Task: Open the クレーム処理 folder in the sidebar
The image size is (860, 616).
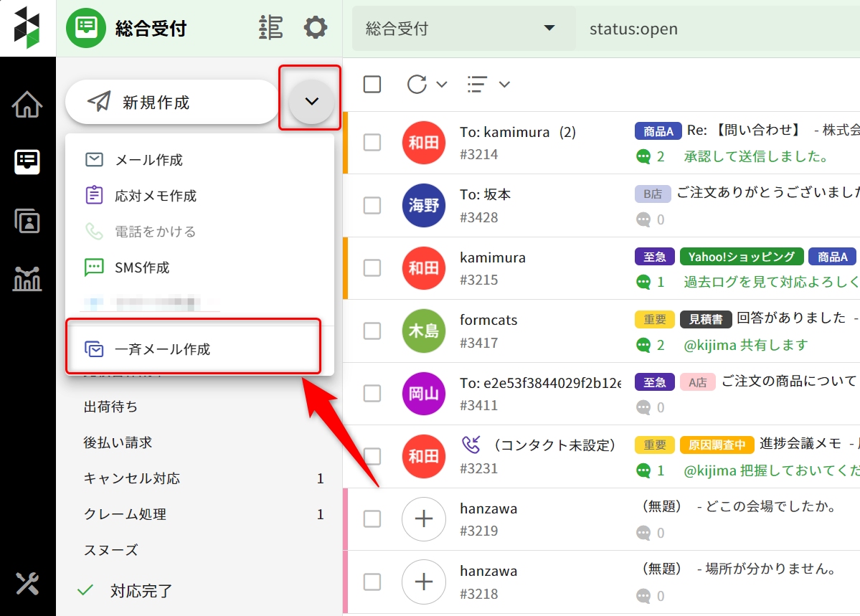Action: 125,514
